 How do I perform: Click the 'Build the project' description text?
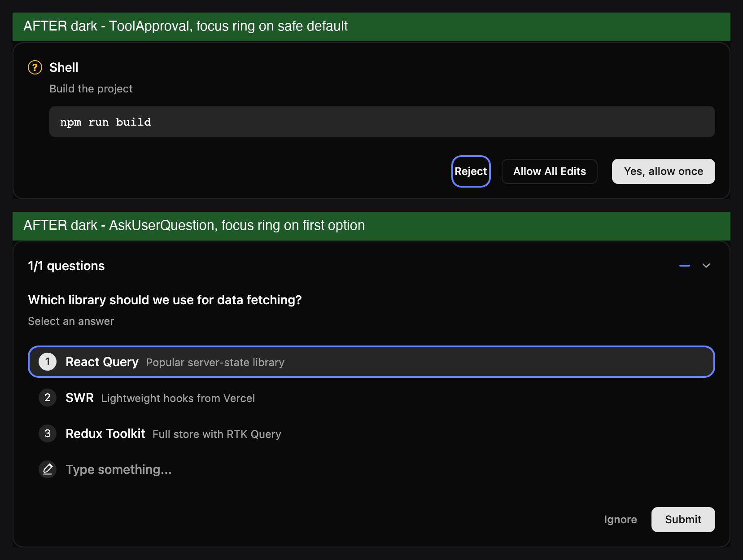click(x=91, y=89)
